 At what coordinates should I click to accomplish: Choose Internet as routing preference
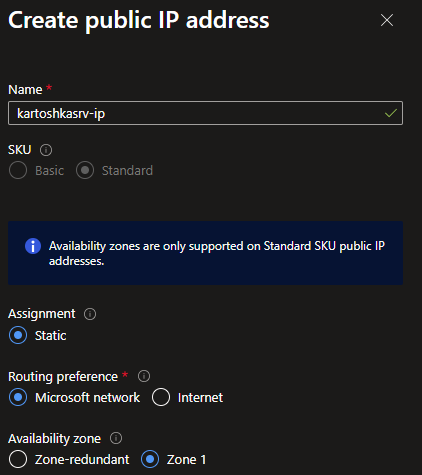coord(161,397)
